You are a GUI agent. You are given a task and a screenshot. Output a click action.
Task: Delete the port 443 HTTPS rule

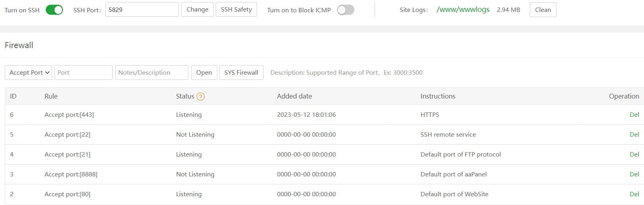pyautogui.click(x=634, y=115)
